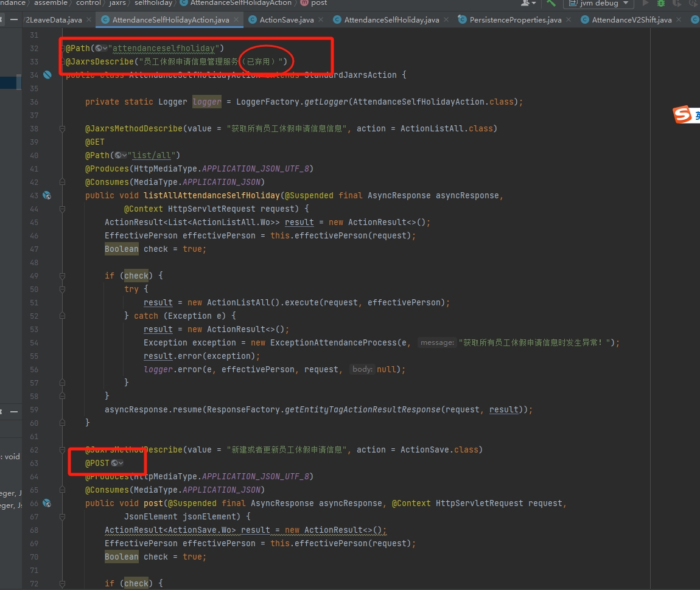This screenshot has height=590, width=700.
Task: Click the globe URL icon after @POST
Action: coord(117,463)
